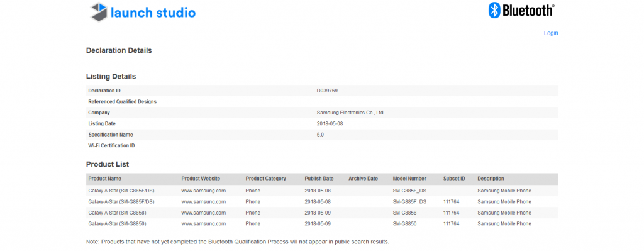Open the Login link
The height and width of the screenshot is (251, 644).
551,33
